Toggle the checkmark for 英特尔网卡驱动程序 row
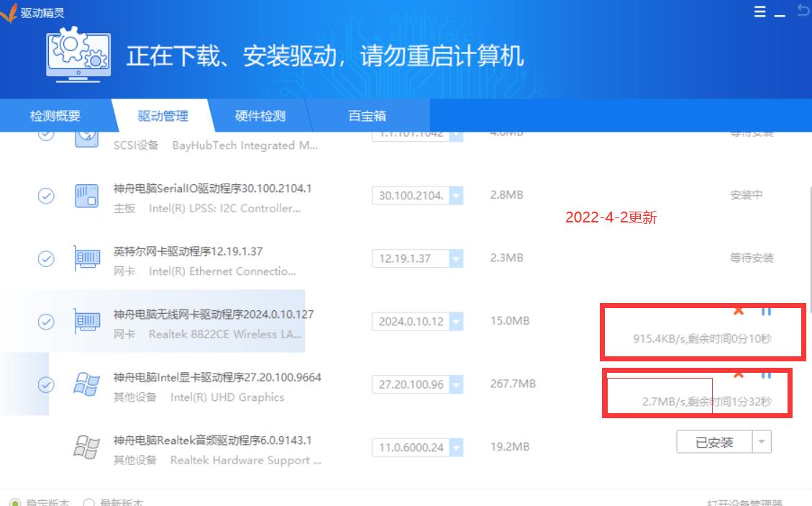Viewport: 812px width, 506px height. [x=45, y=258]
